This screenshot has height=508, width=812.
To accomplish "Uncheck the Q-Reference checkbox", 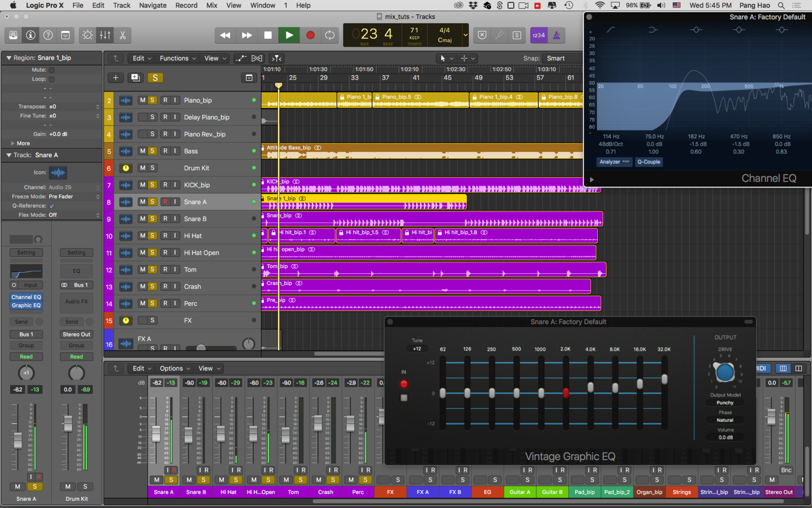I will 52,206.
